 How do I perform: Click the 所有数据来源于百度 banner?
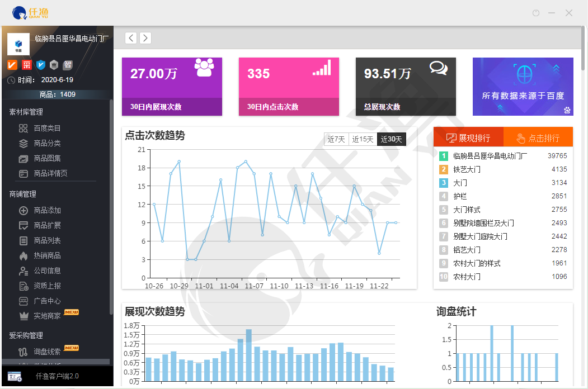(523, 87)
